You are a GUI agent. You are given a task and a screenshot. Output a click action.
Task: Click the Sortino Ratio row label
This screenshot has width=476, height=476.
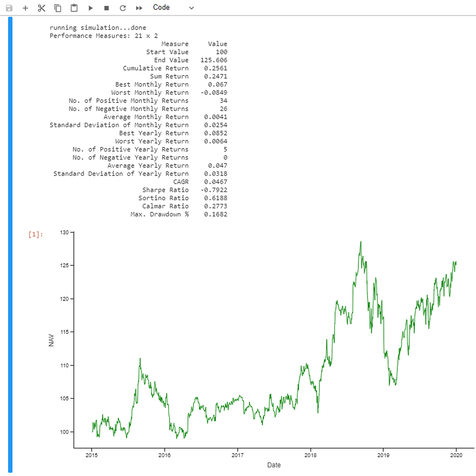click(x=163, y=198)
